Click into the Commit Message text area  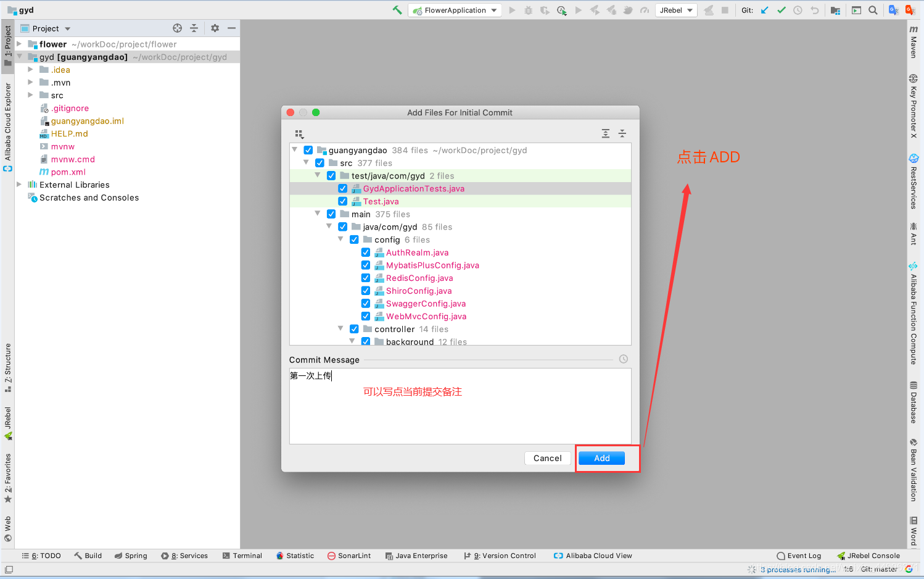pyautogui.click(x=460, y=406)
